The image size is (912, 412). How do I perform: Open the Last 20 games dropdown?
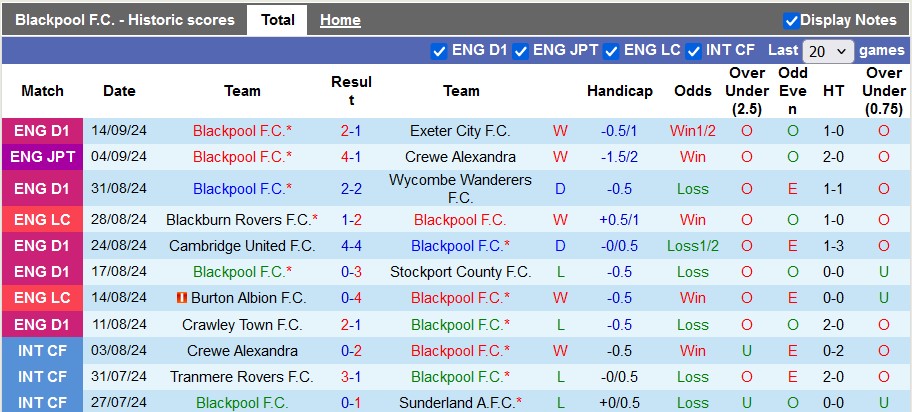(x=828, y=51)
